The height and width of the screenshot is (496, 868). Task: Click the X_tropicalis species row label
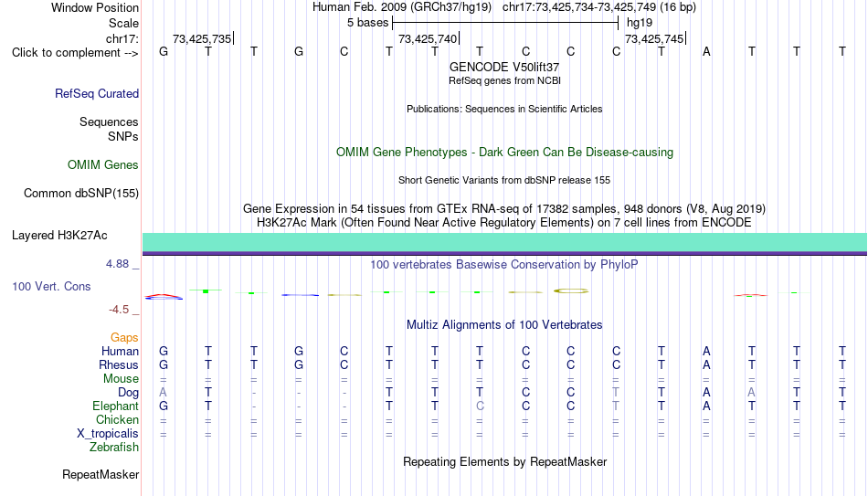coord(108,434)
